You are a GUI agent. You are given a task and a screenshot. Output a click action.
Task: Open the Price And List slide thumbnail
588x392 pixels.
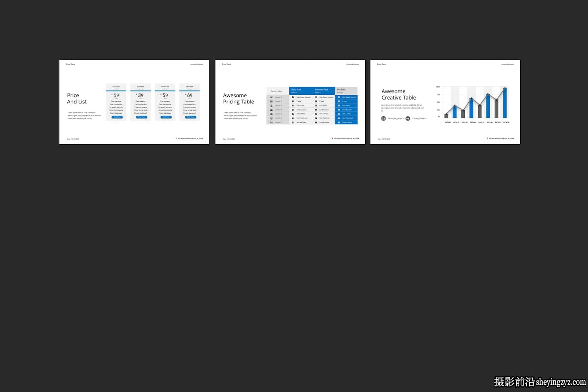tap(134, 102)
